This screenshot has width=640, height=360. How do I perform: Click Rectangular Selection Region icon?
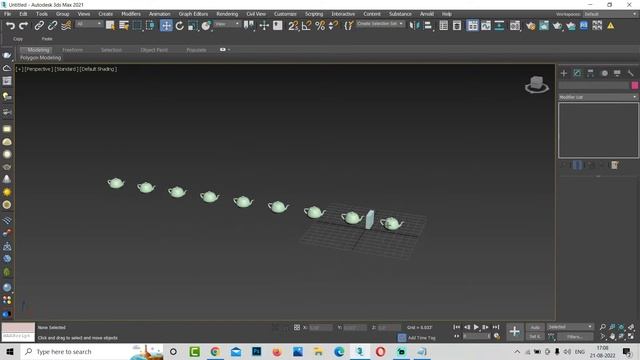(x=137, y=26)
